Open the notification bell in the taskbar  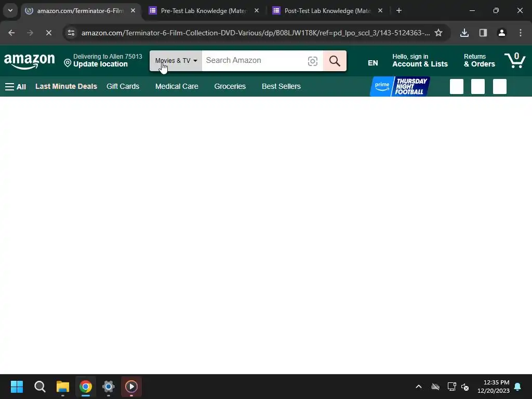click(518, 387)
